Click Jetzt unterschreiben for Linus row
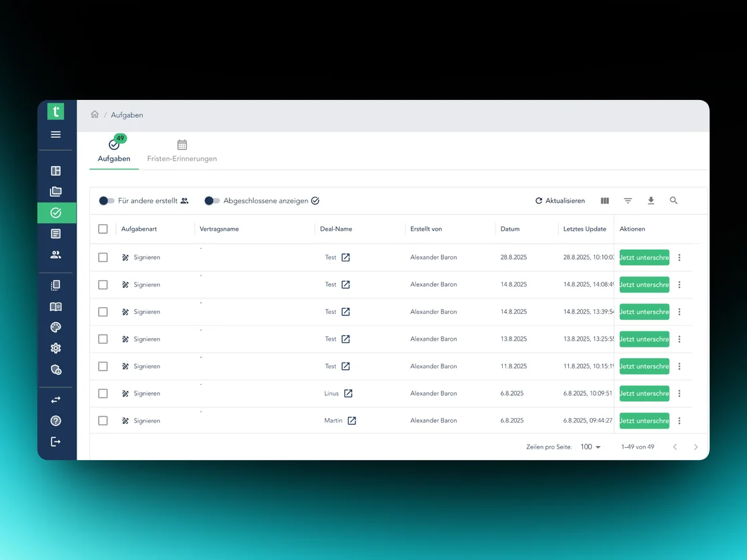 click(644, 393)
